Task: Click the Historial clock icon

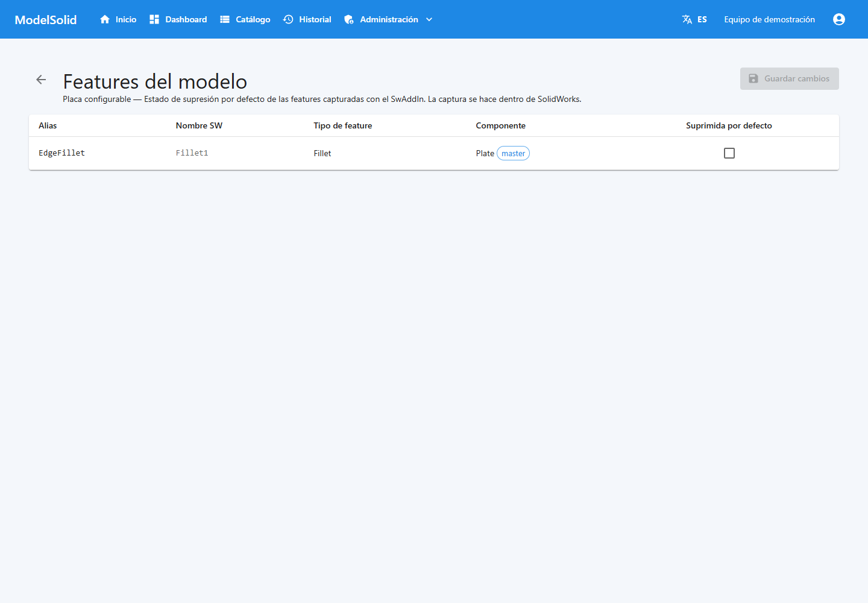Action: [288, 19]
